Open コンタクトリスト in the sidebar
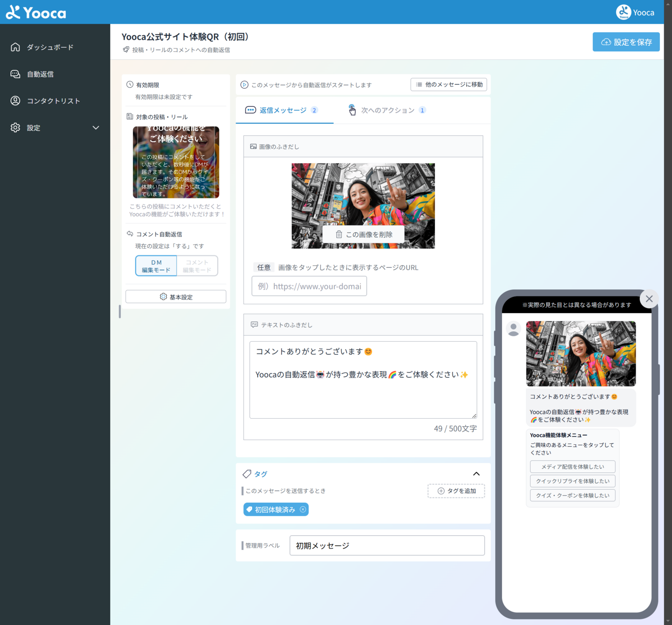The image size is (672, 625). click(53, 101)
